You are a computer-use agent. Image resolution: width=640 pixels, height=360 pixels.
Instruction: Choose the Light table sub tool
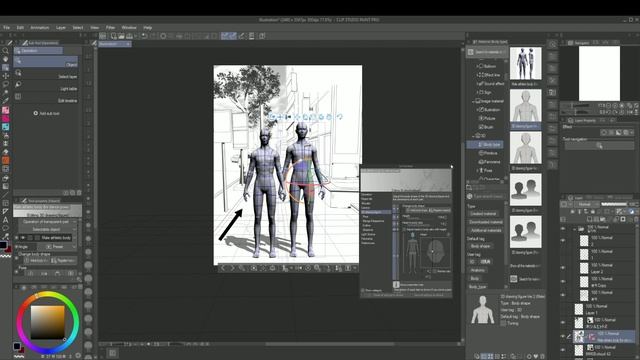click(46, 86)
